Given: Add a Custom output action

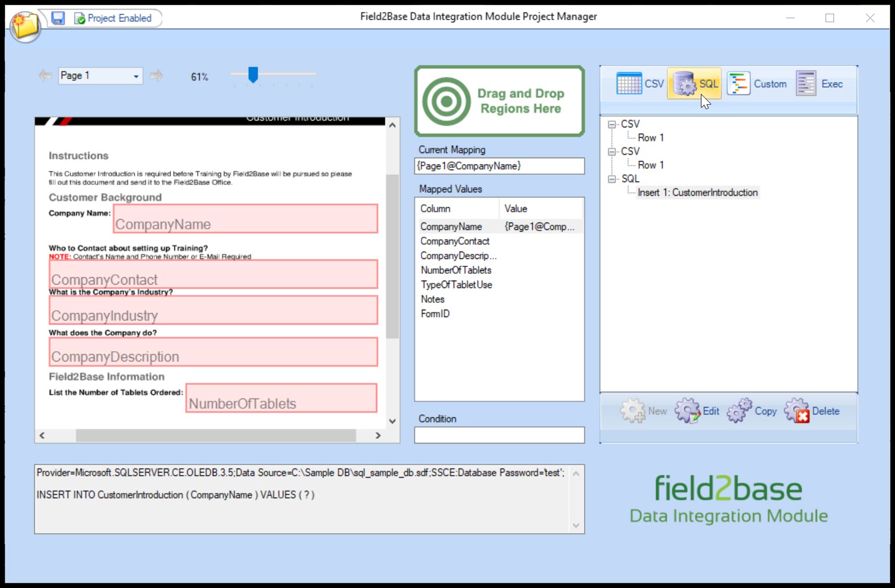Looking at the screenshot, I should click(x=757, y=84).
